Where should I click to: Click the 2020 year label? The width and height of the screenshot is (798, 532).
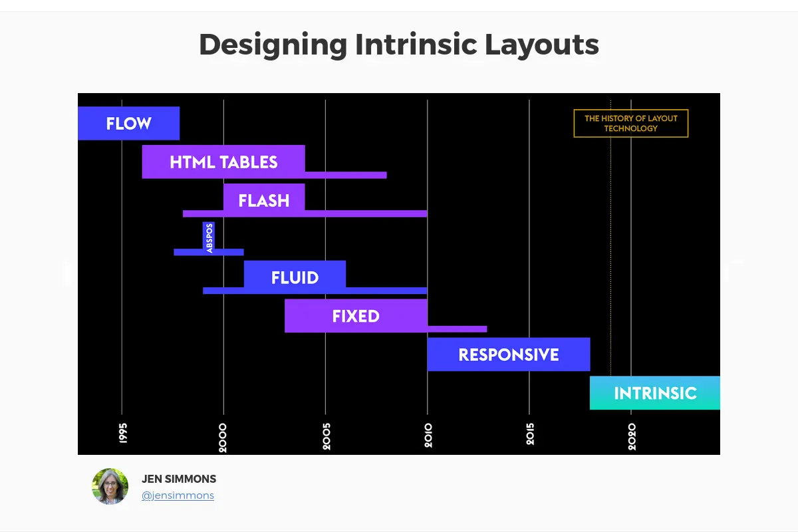pos(632,437)
